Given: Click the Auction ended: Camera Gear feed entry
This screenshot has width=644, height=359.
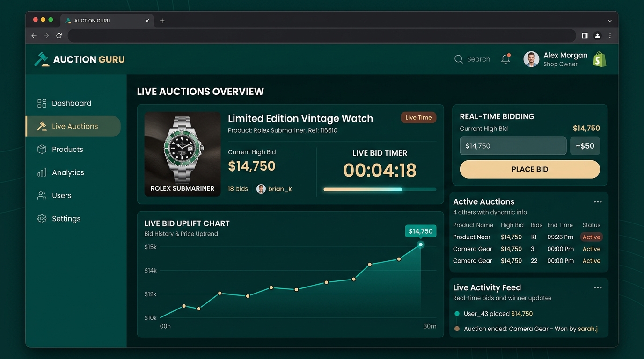Looking at the screenshot, I should click(x=531, y=329).
